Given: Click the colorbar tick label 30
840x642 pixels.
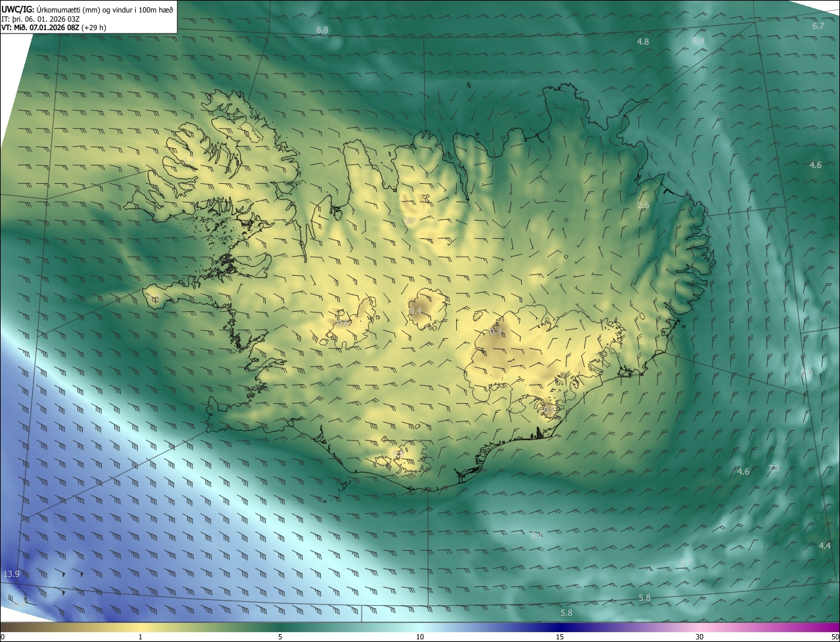Looking at the screenshot, I should point(700,637).
